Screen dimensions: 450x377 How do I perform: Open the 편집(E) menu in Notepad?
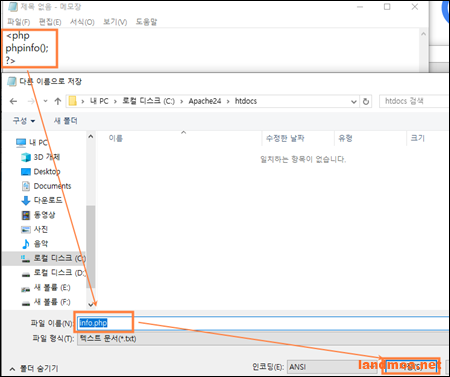point(50,22)
